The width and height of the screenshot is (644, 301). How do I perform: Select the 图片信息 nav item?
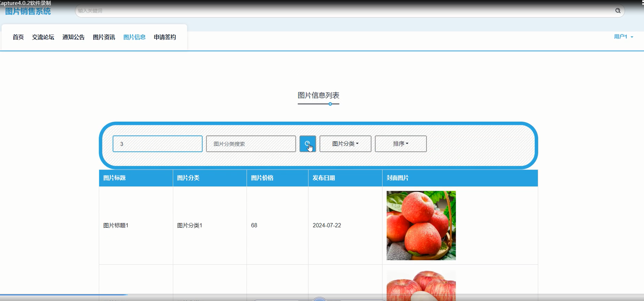pos(134,37)
